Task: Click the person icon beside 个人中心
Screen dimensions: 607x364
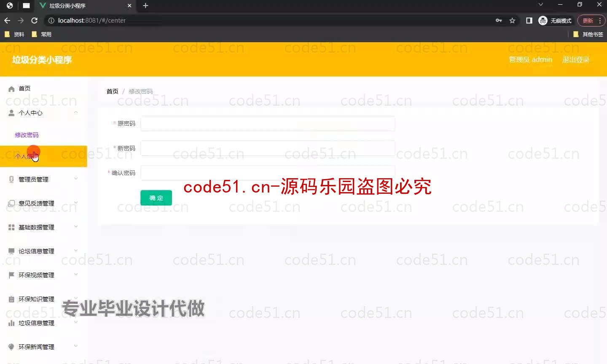Action: coord(11,113)
